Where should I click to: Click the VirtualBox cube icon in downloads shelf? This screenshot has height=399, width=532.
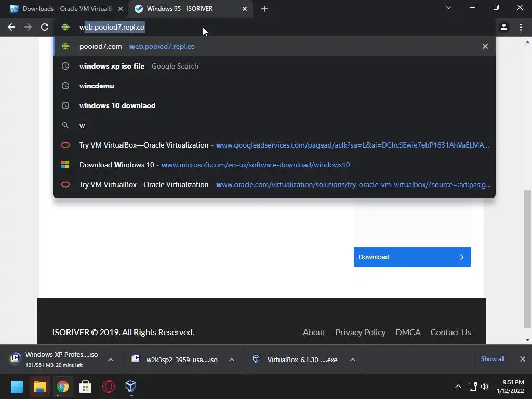(x=256, y=359)
